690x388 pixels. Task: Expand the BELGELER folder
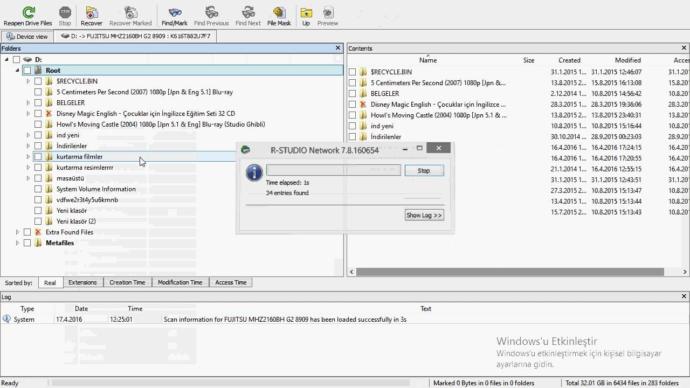(x=28, y=102)
